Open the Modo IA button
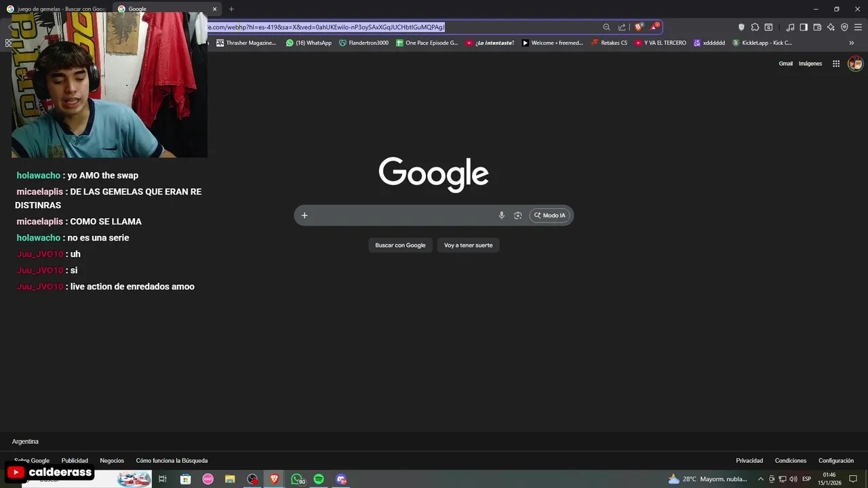The height and width of the screenshot is (488, 868). tap(549, 216)
